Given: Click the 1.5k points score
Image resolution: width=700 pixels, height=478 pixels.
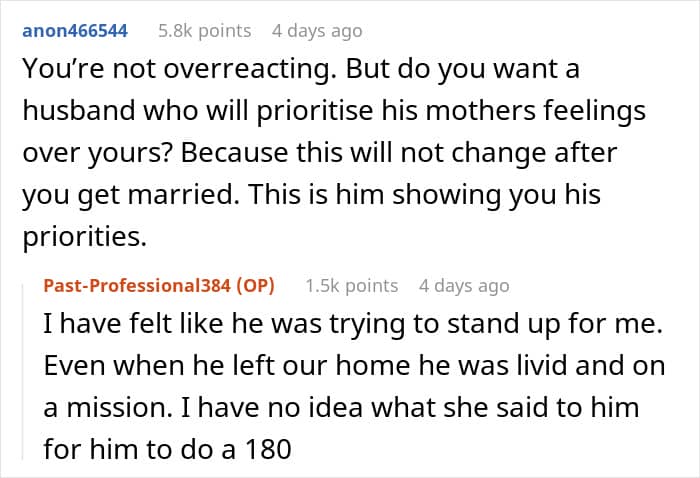Looking at the screenshot, I should [x=352, y=286].
